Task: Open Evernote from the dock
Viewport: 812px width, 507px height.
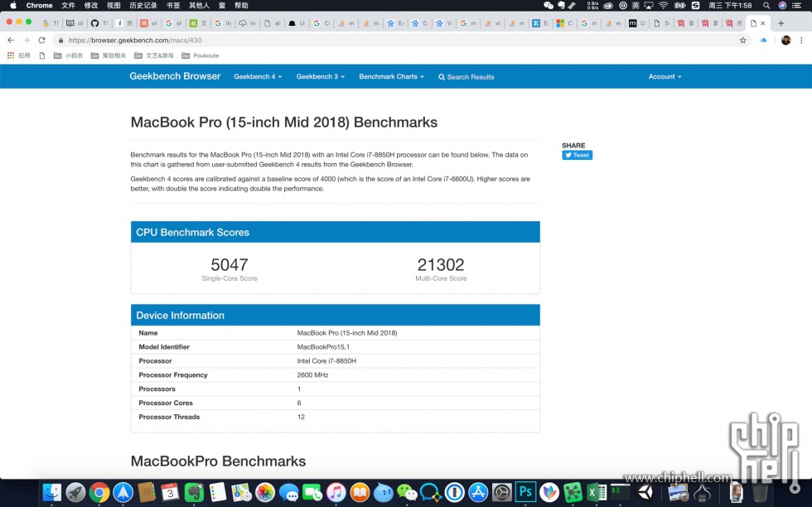Action: (x=194, y=492)
